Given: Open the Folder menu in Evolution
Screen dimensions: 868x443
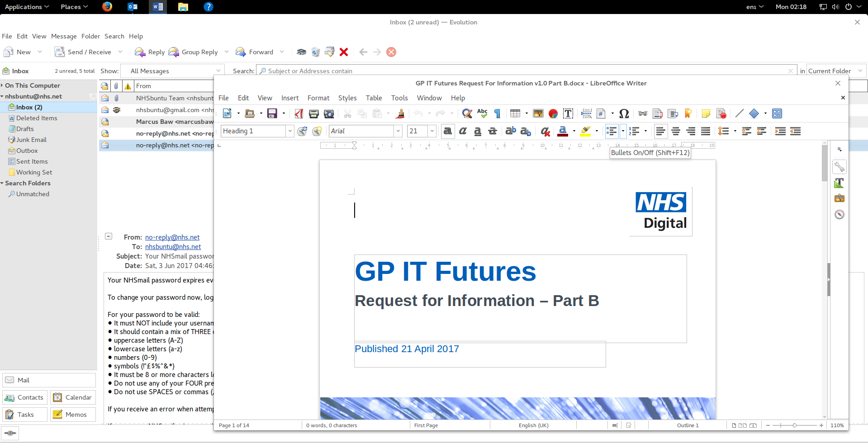Looking at the screenshot, I should point(90,36).
